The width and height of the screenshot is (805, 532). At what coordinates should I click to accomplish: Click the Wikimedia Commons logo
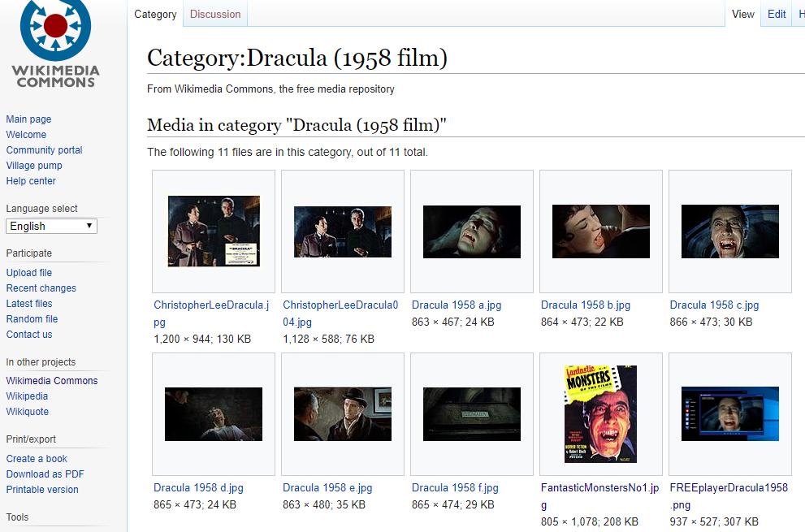[x=55, y=44]
